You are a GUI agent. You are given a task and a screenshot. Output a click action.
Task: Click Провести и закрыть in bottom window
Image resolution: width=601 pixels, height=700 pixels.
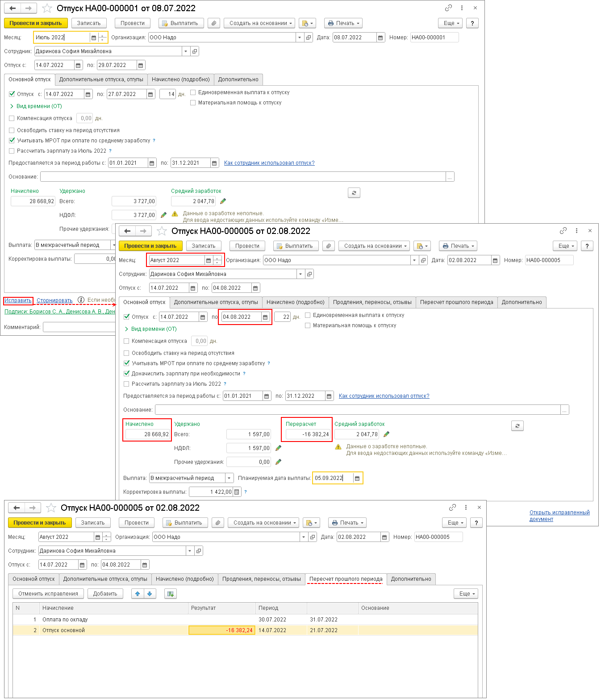pos(39,523)
